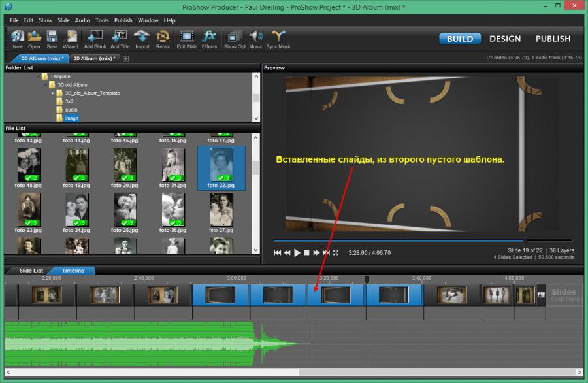Viewport: 588px width, 383px height.
Task: Jump to the first slide in preview
Action: (278, 253)
